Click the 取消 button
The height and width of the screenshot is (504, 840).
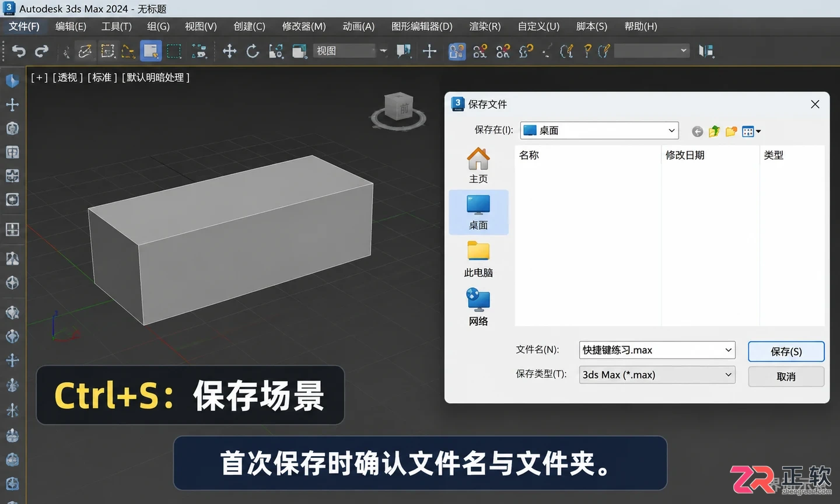click(786, 377)
